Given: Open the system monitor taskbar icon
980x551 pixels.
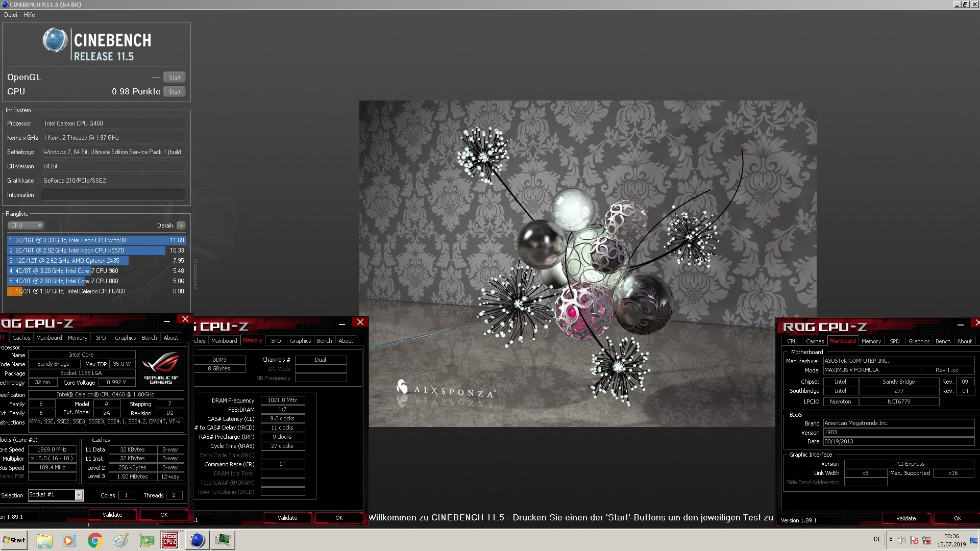Looking at the screenshot, I should pos(223,540).
